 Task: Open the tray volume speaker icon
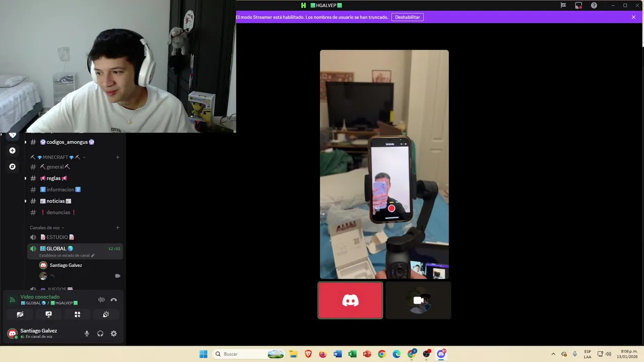tap(608, 354)
